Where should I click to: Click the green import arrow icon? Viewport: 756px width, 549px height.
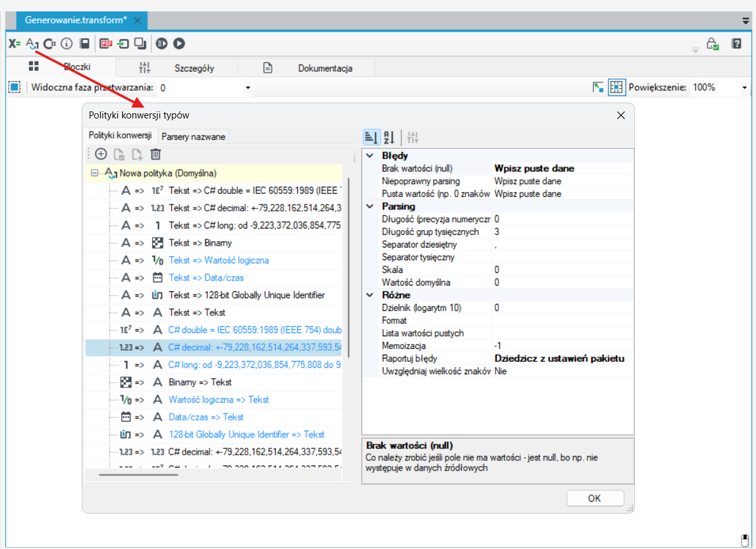click(x=124, y=44)
